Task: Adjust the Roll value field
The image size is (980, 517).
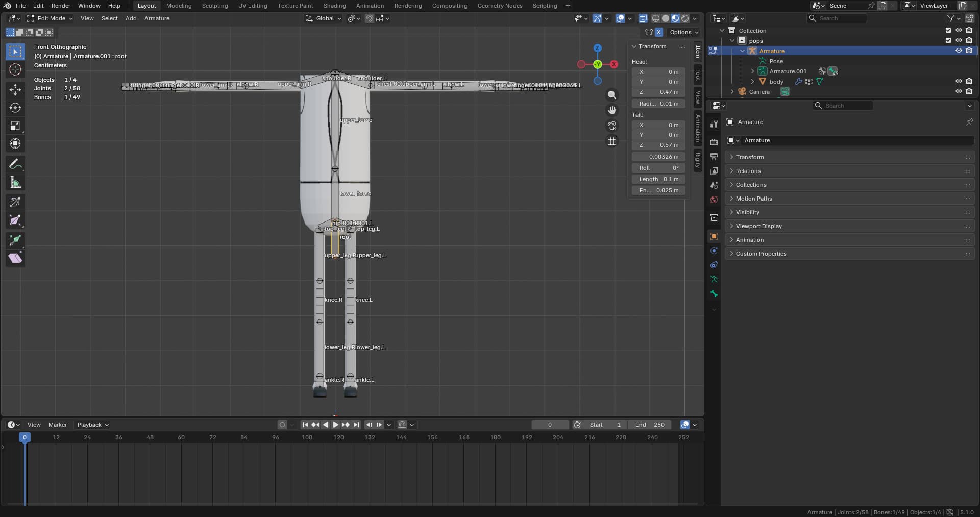Action: [658, 168]
